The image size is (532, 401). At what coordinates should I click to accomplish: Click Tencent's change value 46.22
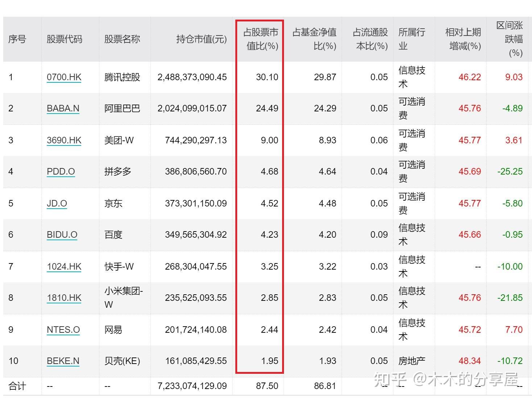(x=470, y=77)
